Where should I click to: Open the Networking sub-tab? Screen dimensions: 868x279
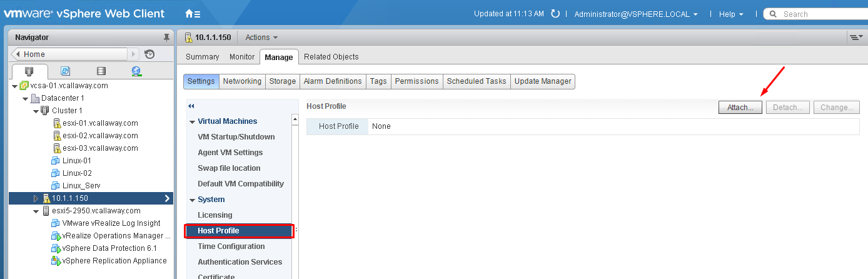[243, 81]
